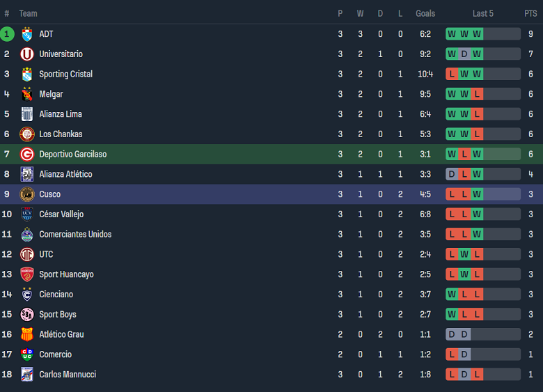Click the Last 5 column header
The height and width of the screenshot is (392, 543).
(483, 13)
